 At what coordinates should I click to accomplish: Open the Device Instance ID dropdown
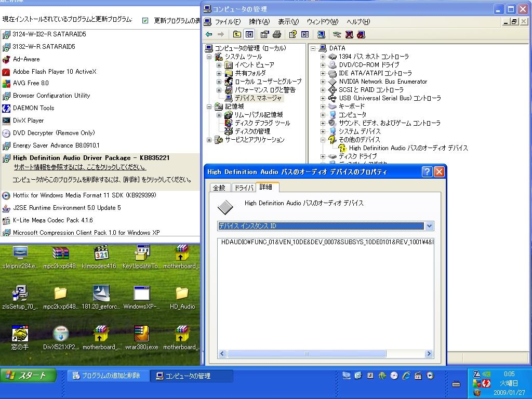click(x=429, y=226)
